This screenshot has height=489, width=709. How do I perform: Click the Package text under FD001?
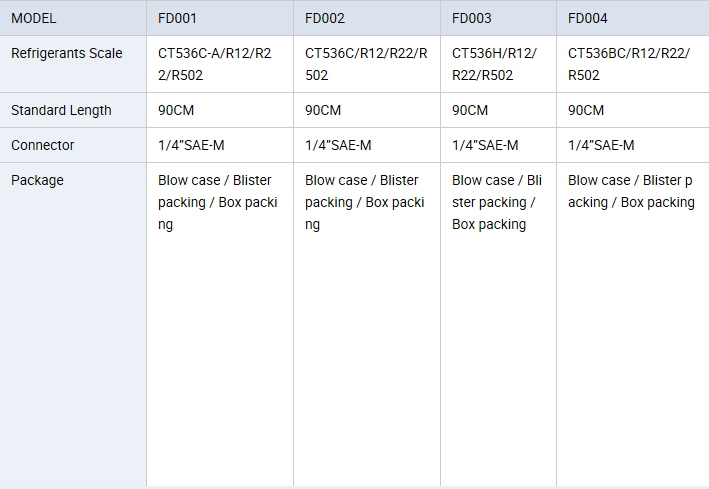(x=217, y=202)
